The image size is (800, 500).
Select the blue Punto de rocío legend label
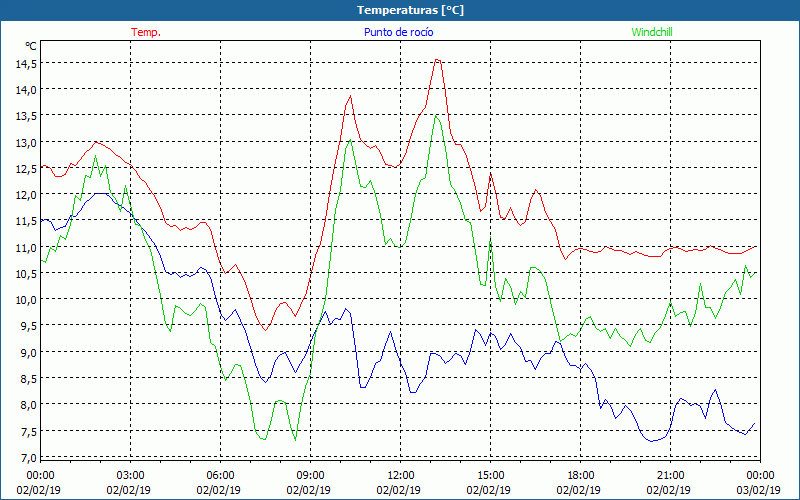(x=398, y=32)
